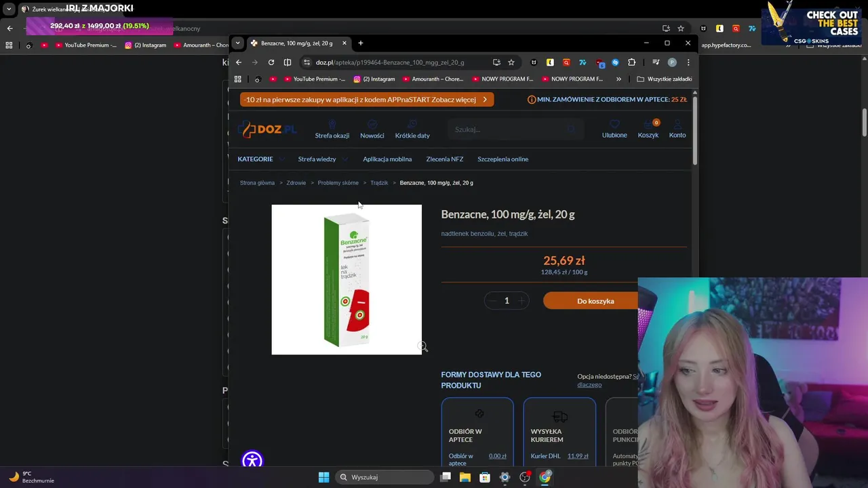Increase the quantity with plus button

521,301
